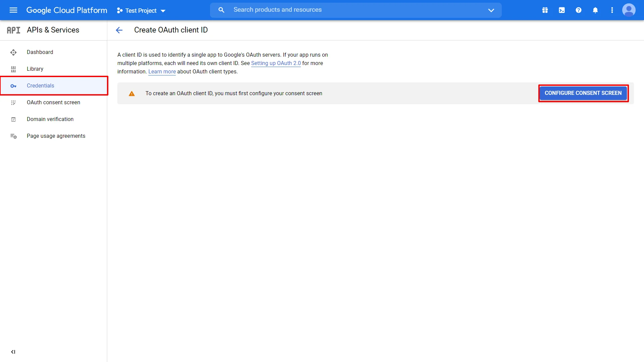Click the Domain verification icon
Image resolution: width=644 pixels, height=362 pixels.
pyautogui.click(x=13, y=119)
